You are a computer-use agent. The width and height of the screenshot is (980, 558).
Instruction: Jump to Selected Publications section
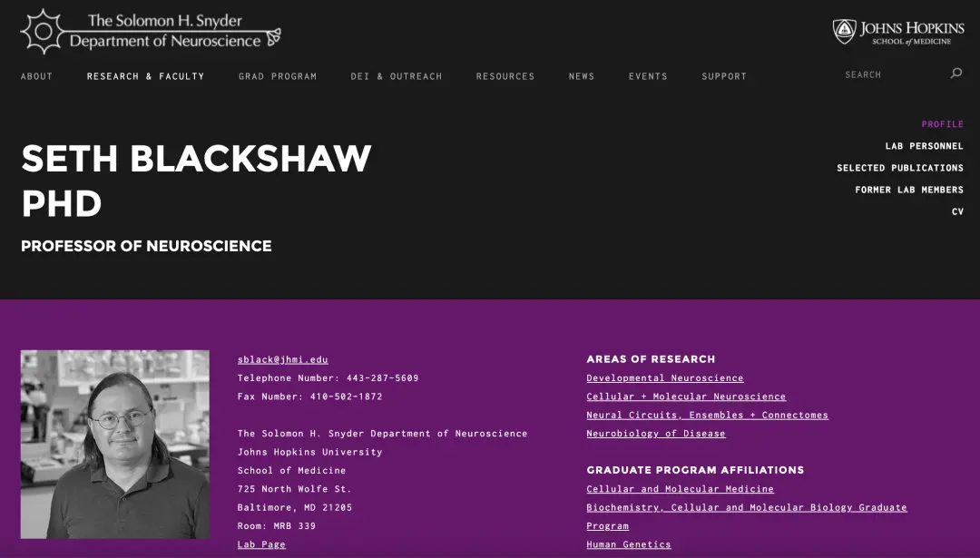tap(900, 168)
